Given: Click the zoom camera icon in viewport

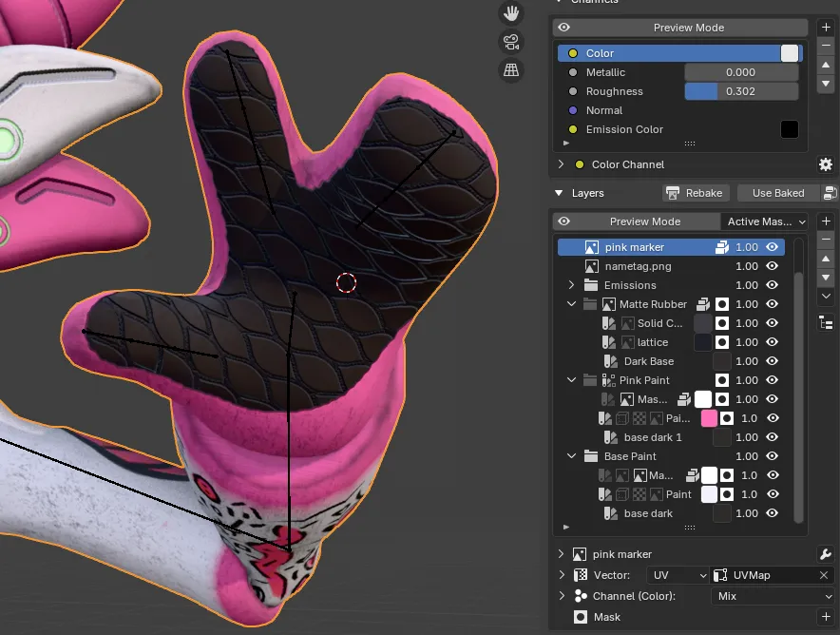Looking at the screenshot, I should [x=510, y=42].
